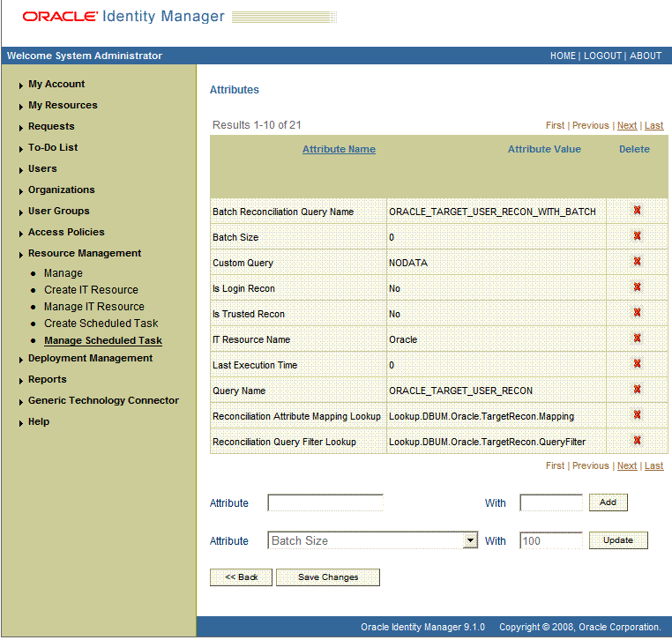Open Requests section in sidebar

pos(51,126)
